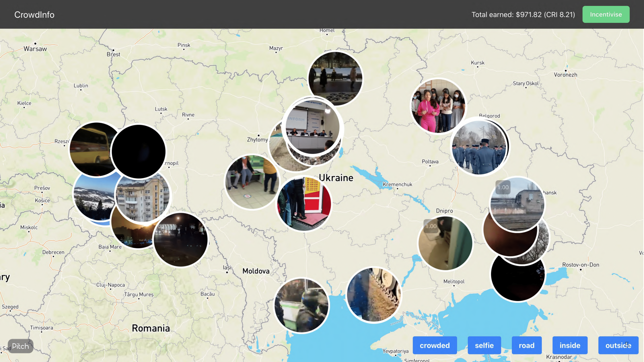The width and height of the screenshot is (644, 362).
Task: Click the CrowdInfo app title
Action: 34,14
